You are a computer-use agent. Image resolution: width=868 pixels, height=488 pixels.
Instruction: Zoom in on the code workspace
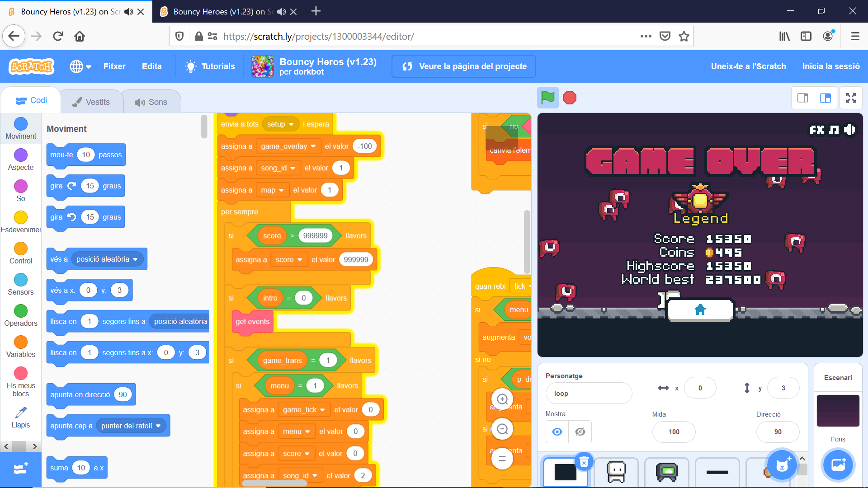[502, 399]
